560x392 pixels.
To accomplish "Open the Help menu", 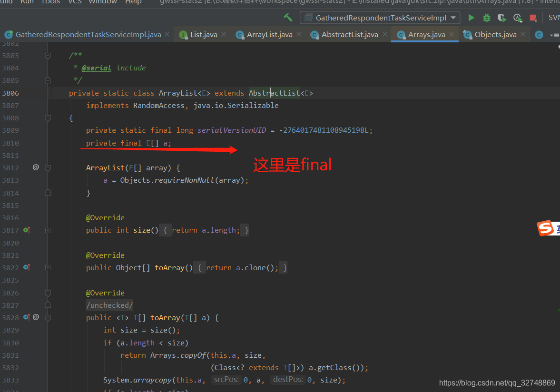I will (x=133, y=2).
